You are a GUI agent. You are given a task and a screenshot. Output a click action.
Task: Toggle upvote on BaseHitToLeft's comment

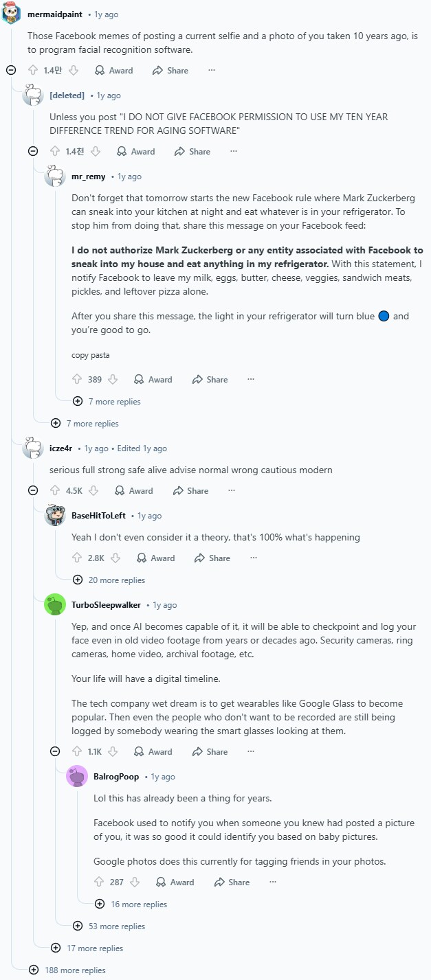[76, 558]
